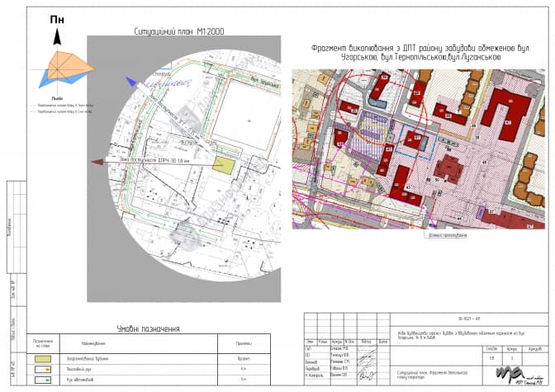This screenshot has height=392, width=555.
Task: Click the yellow projected building on situational plan
Action: (223, 163)
